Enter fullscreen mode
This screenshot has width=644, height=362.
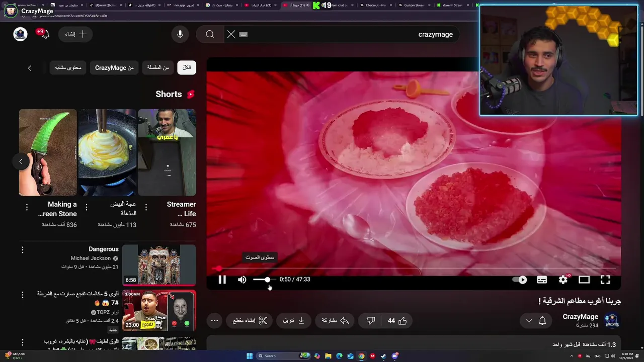click(x=605, y=280)
